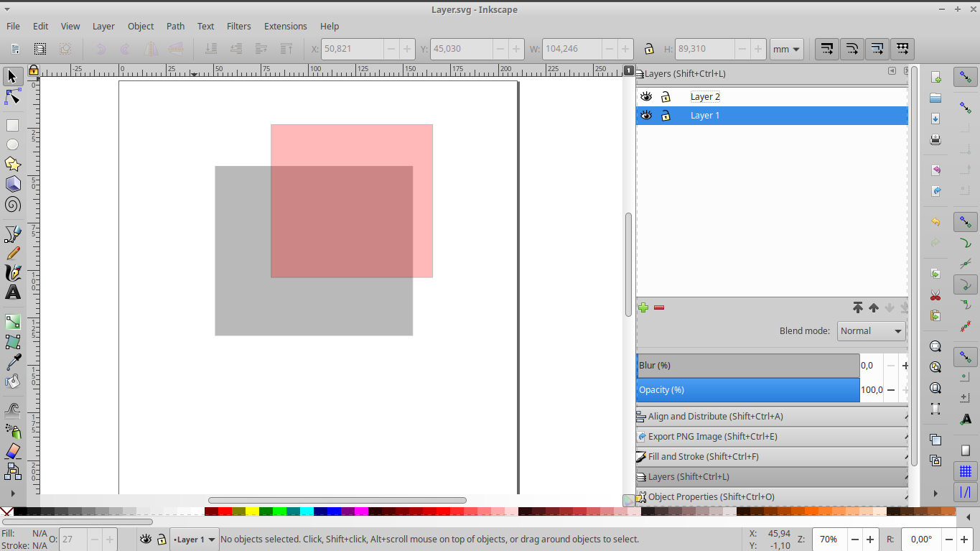Toggle the lock of Layer 2
The image size is (980, 551).
click(x=666, y=97)
